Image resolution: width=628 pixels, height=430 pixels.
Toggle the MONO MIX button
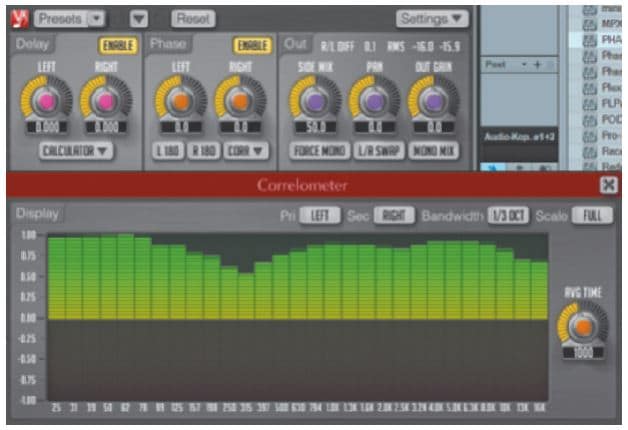(433, 151)
